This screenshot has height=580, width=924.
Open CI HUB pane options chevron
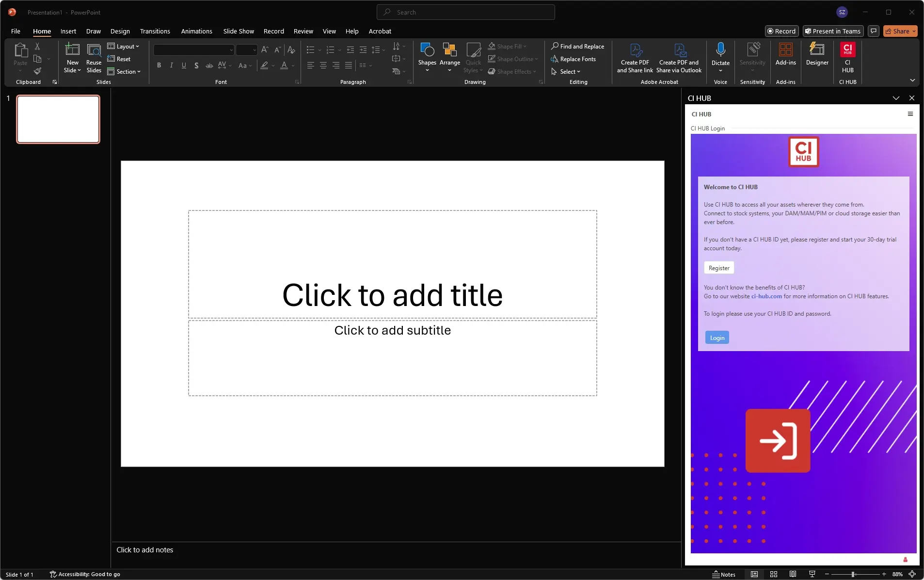coord(896,98)
